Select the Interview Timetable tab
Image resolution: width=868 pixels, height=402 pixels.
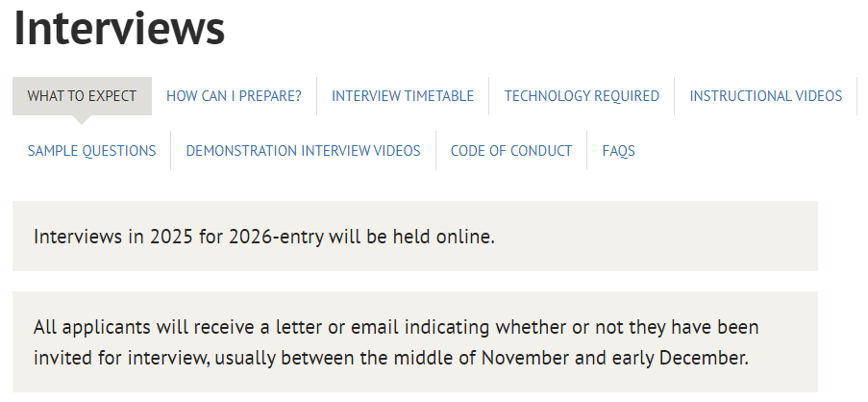click(x=403, y=96)
